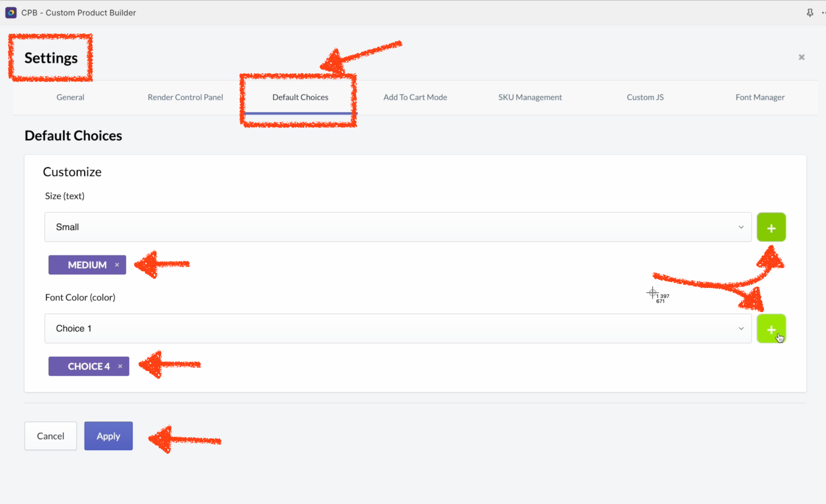Open the Font Color dropdown showing Choice 1
The width and height of the screenshot is (826, 504).
(398, 329)
